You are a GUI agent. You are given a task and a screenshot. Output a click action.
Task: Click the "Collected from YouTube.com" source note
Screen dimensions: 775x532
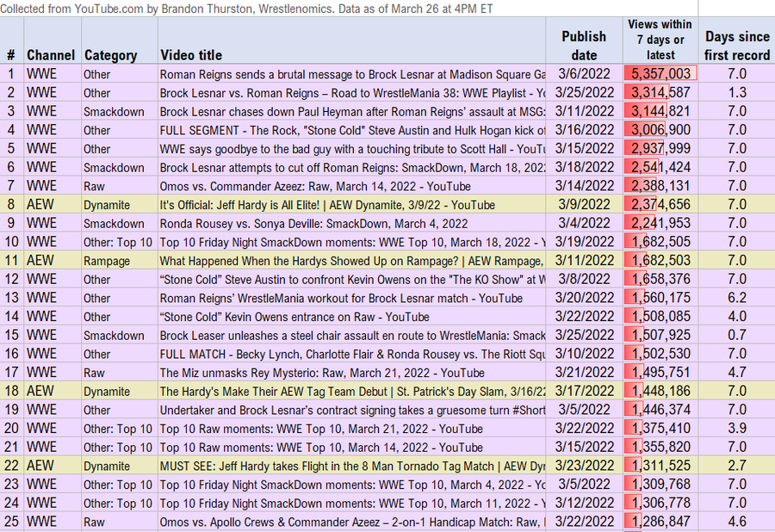point(246,9)
